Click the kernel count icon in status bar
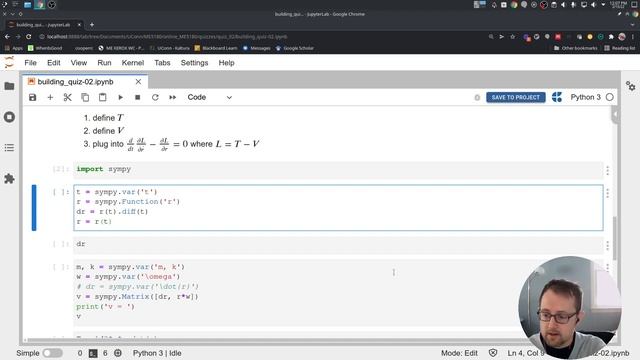This screenshot has height=360, width=640. click(118, 353)
